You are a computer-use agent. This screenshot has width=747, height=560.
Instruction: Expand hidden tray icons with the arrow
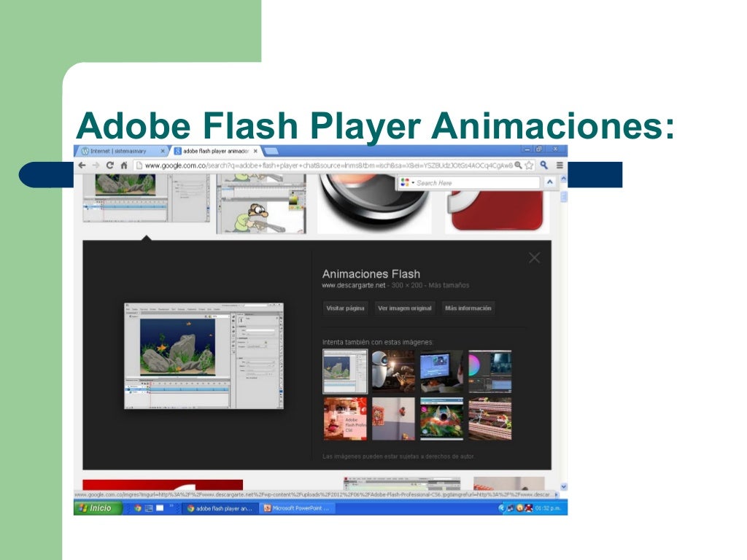click(x=500, y=508)
